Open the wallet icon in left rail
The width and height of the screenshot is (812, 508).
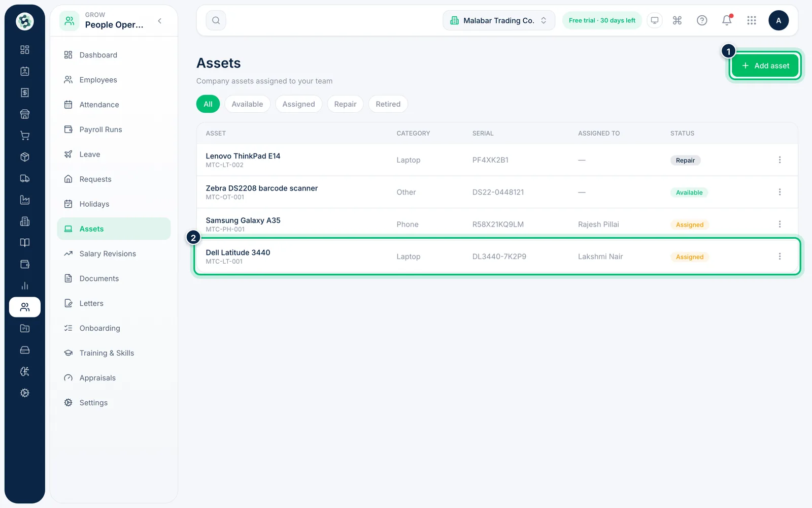(24, 264)
